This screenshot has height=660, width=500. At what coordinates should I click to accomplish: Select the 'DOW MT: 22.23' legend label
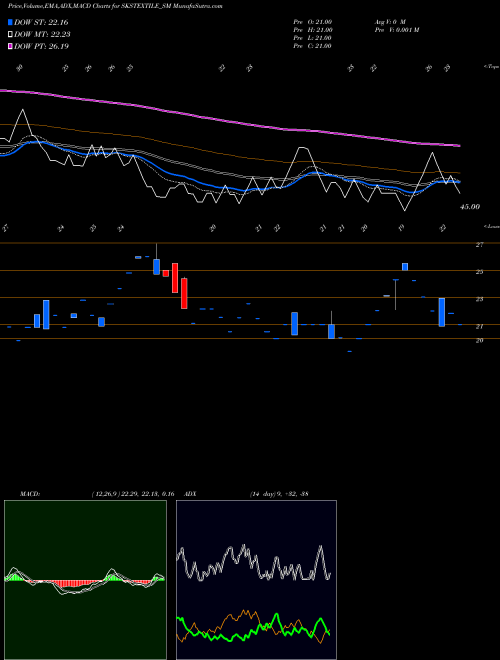pos(42,35)
